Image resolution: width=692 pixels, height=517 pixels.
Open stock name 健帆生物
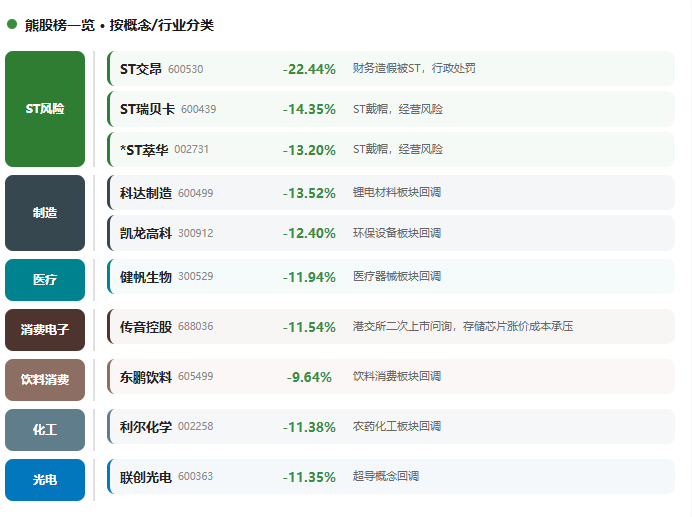pos(146,277)
